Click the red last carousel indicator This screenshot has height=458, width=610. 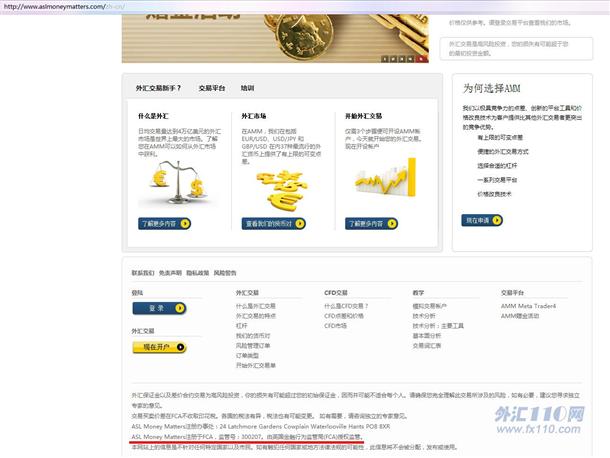[x=421, y=59]
